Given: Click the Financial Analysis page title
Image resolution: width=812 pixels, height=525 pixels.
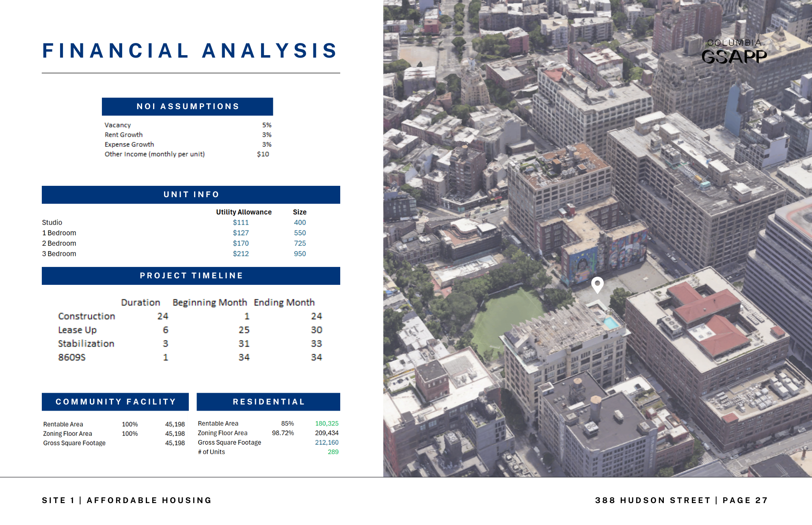Looking at the screenshot, I should point(190,51).
